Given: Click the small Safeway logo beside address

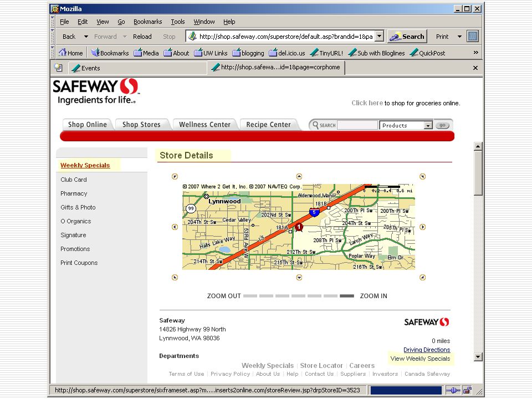Looking at the screenshot, I should 427,322.
